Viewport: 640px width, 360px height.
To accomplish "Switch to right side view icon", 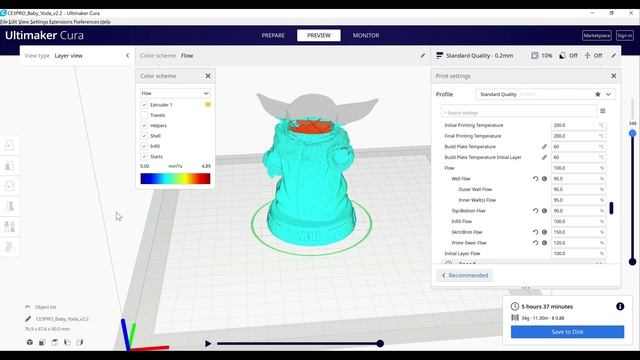I will click(80, 342).
